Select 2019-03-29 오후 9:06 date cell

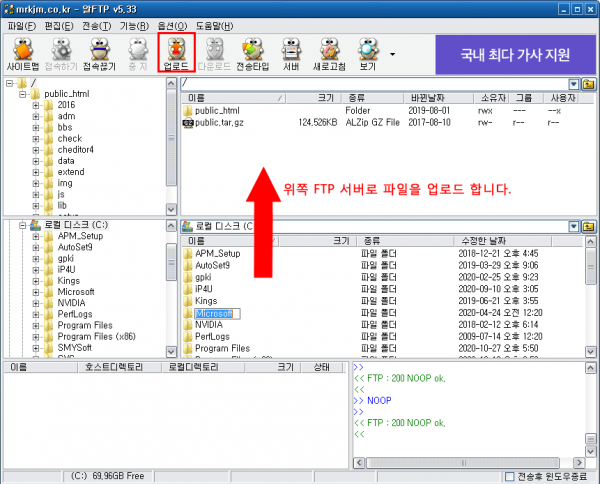[498, 266]
